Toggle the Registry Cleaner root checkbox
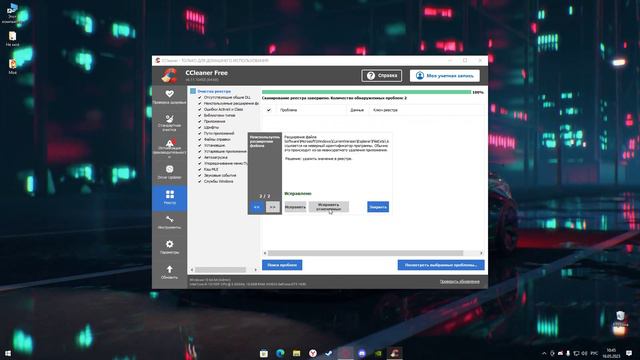This screenshot has width=640, height=360. [x=193, y=91]
